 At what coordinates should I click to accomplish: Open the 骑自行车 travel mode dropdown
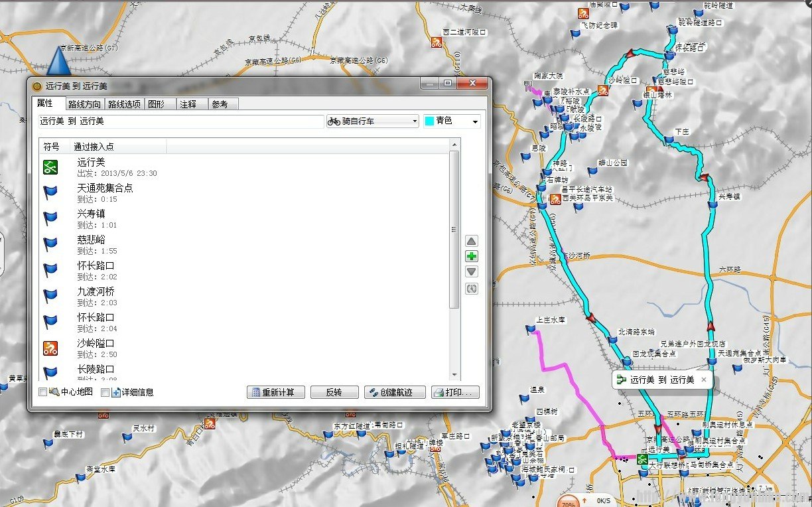pos(414,121)
